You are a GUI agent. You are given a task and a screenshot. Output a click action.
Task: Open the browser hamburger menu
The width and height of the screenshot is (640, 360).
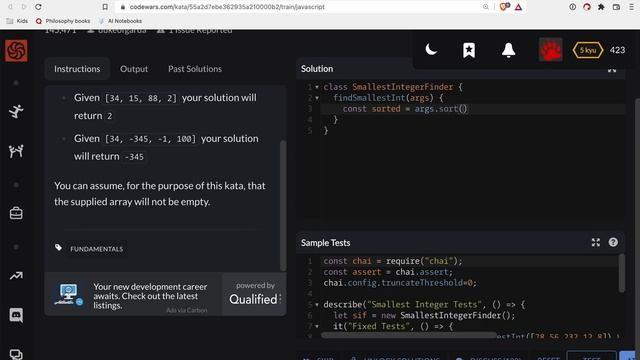[631, 7]
